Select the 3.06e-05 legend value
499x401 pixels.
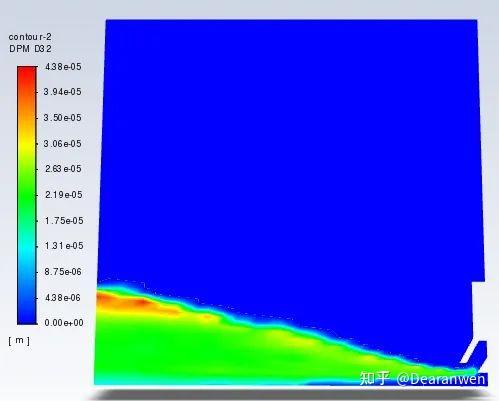(62, 144)
